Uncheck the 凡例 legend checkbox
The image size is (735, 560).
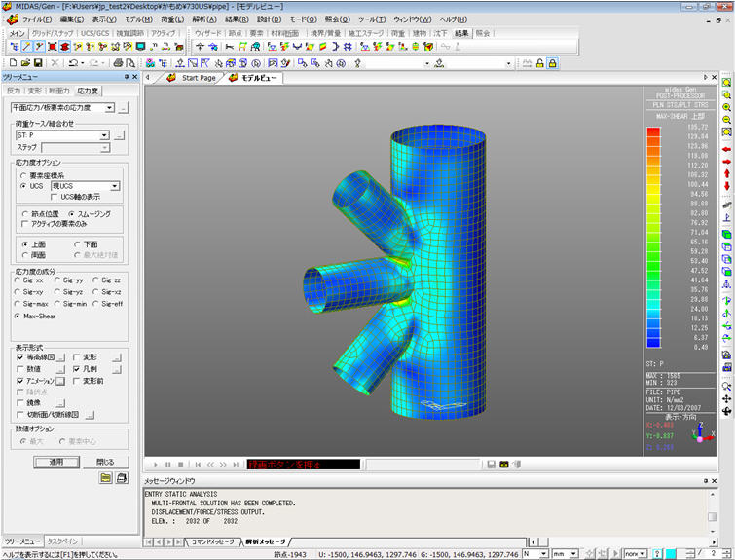pos(76,369)
